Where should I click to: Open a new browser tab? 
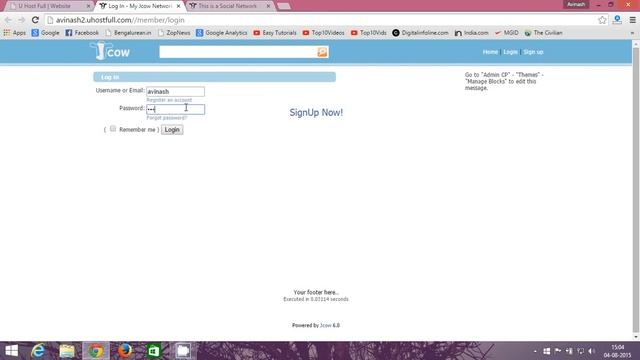tap(284, 6)
